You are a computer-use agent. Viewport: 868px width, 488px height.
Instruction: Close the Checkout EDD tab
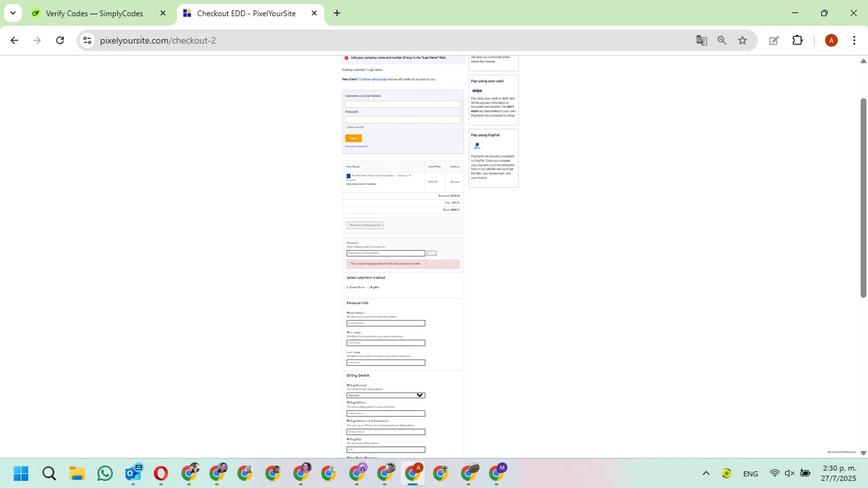point(314,13)
